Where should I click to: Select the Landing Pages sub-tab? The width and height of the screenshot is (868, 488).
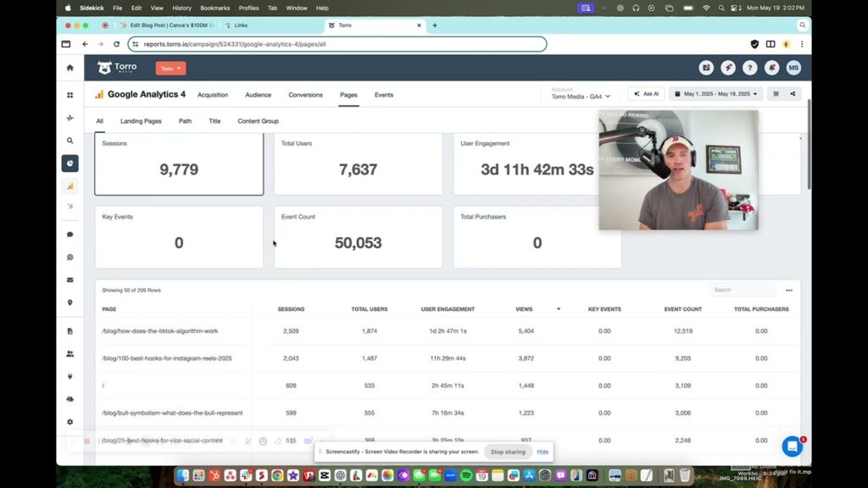tap(141, 121)
